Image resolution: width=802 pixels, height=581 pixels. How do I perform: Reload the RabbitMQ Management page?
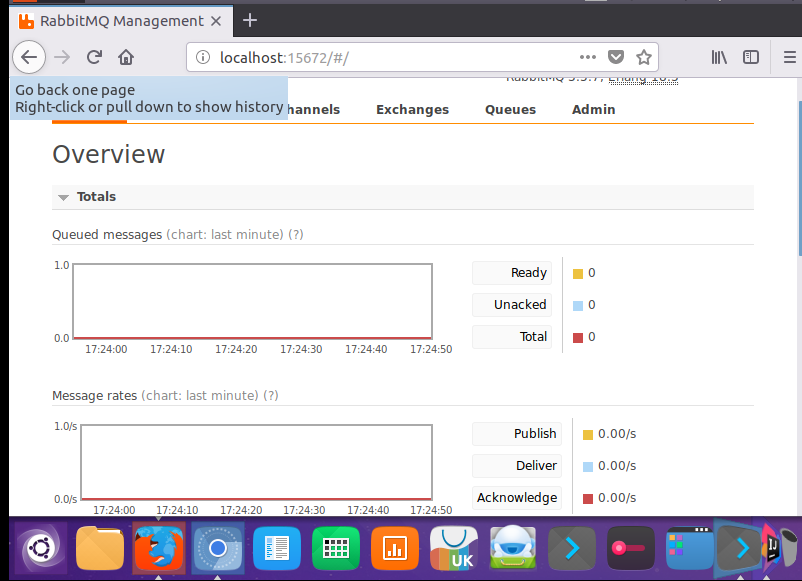click(94, 57)
